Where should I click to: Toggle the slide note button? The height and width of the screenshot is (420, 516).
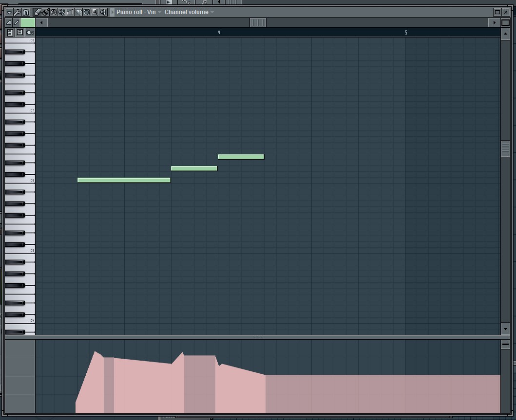pos(17,23)
